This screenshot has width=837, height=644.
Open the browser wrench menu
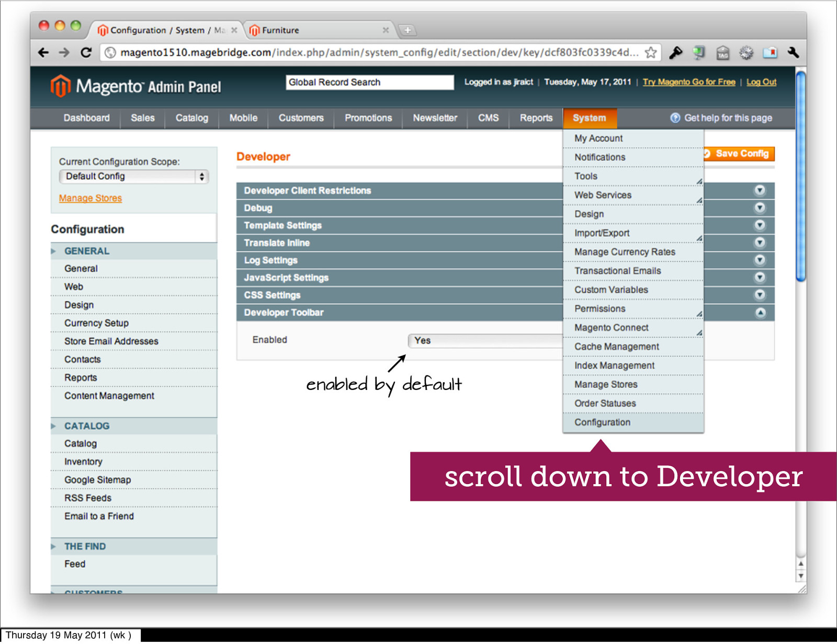[x=793, y=52]
